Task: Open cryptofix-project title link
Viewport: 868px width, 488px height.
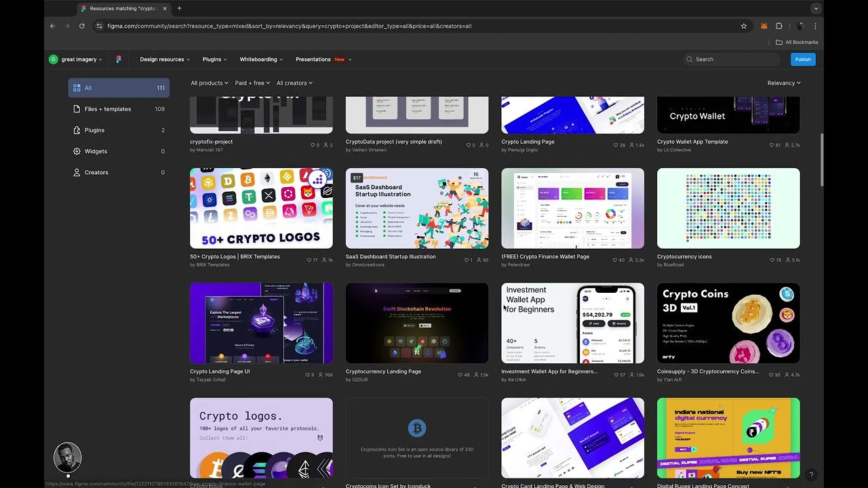Action: (x=211, y=142)
